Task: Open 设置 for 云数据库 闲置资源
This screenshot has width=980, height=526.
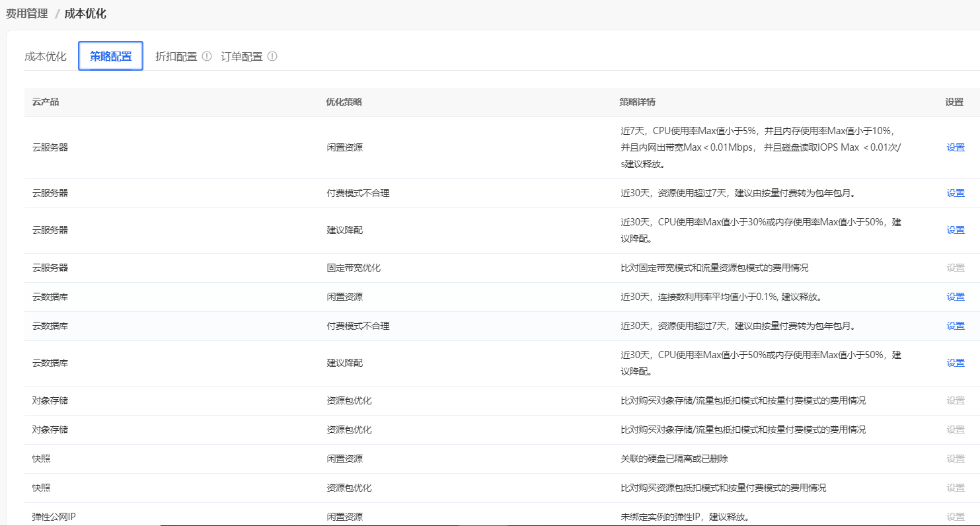Action: click(x=956, y=297)
